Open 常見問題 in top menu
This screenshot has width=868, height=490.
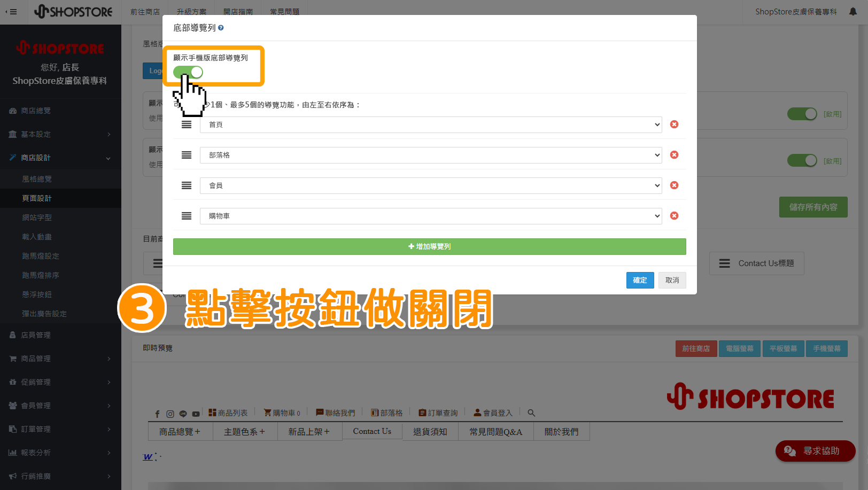click(284, 12)
